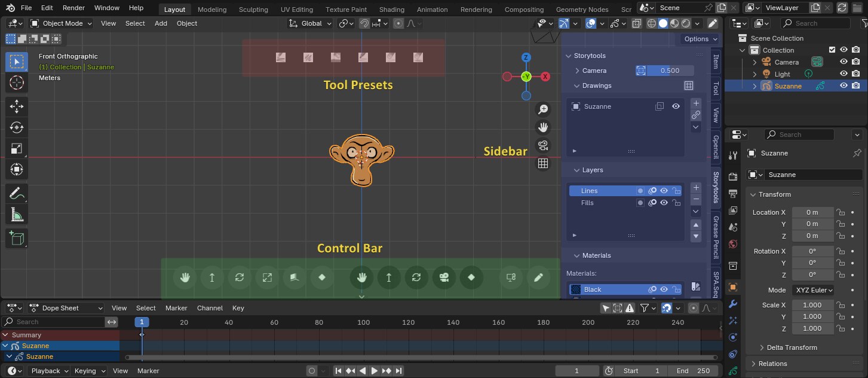
Task: Select the Annotate tool
Action: point(17,193)
